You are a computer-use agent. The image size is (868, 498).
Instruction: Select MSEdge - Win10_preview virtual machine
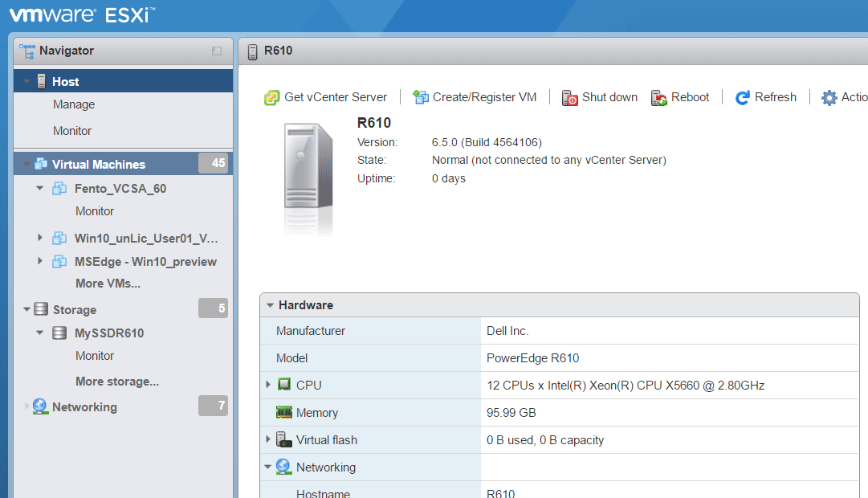(x=145, y=262)
